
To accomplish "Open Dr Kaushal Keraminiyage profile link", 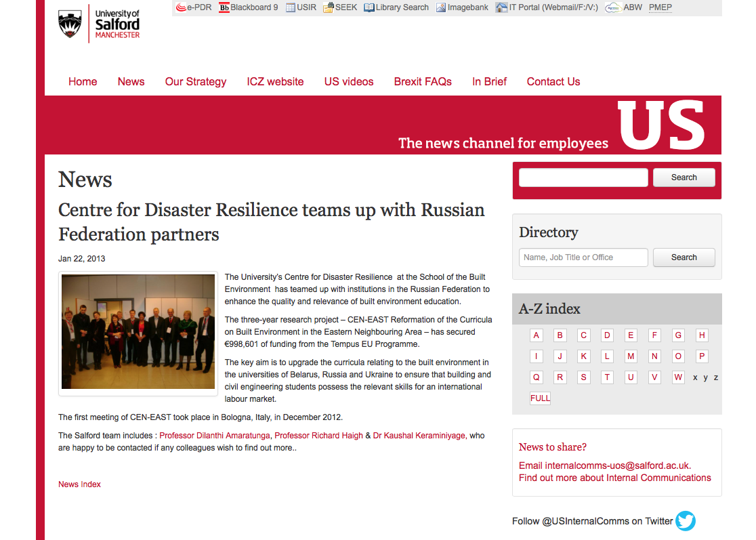I will (419, 436).
